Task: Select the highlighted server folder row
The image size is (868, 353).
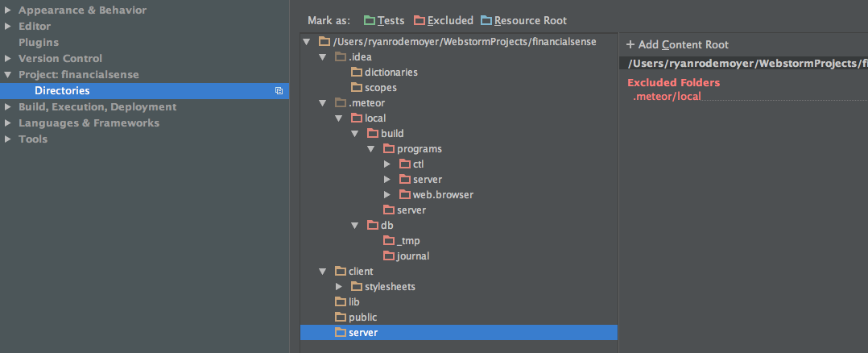Action: 459,333
